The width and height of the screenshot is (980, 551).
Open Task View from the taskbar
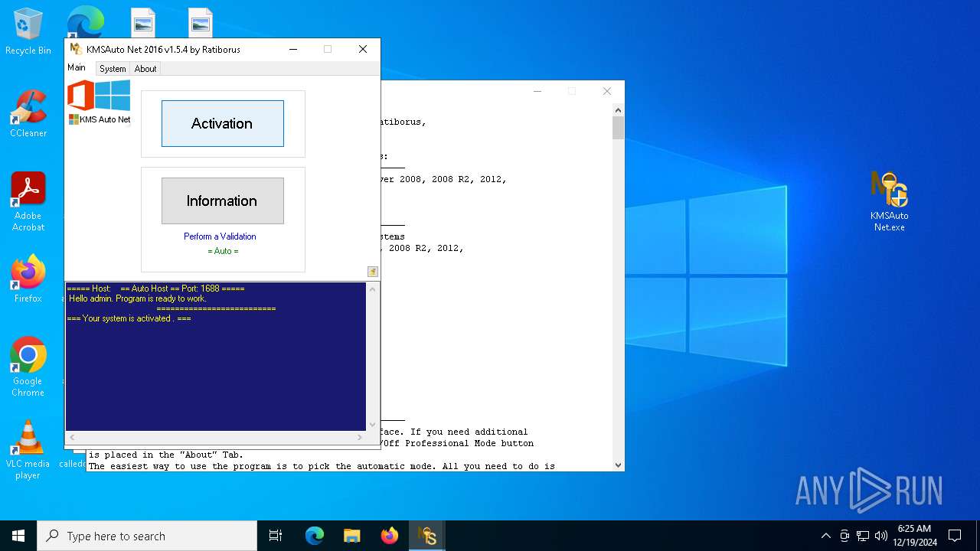pos(276,536)
